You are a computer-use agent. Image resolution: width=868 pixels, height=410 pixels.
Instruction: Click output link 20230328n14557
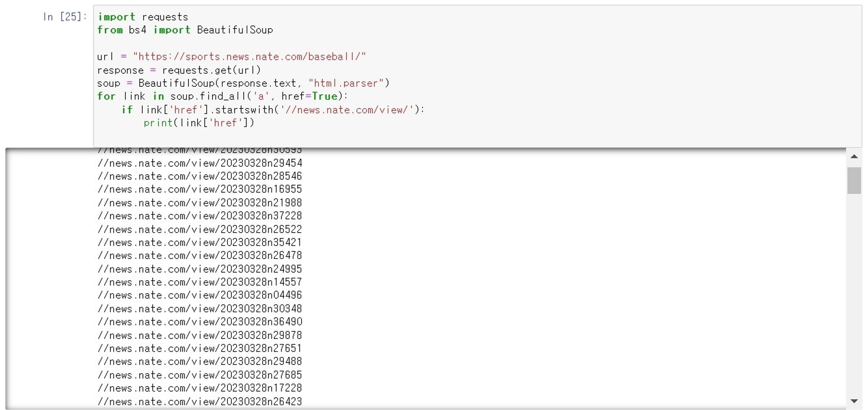(x=200, y=282)
